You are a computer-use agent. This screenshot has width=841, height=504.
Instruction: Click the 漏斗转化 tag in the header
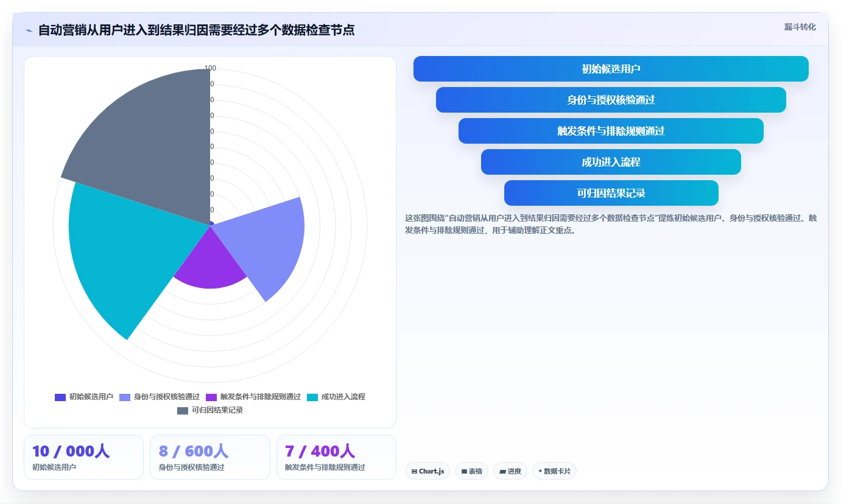tap(800, 27)
